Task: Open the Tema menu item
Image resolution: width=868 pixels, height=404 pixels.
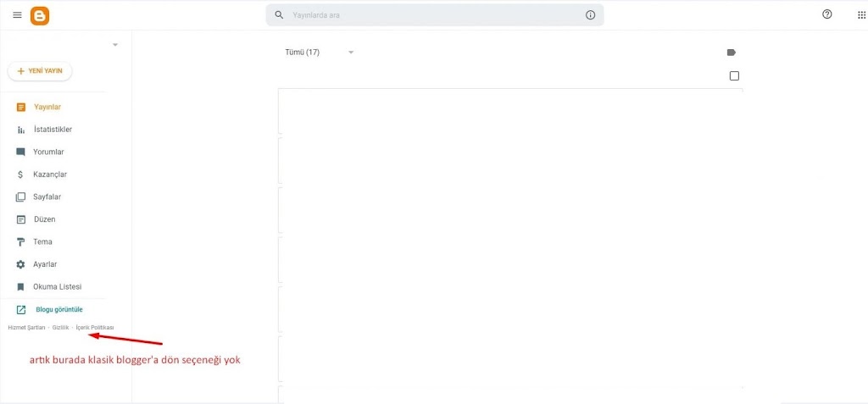Action: (x=42, y=242)
